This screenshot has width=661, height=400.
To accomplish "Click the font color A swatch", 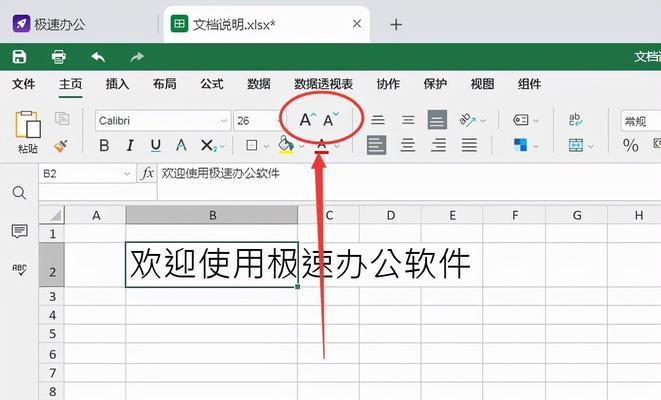I will coord(322,146).
